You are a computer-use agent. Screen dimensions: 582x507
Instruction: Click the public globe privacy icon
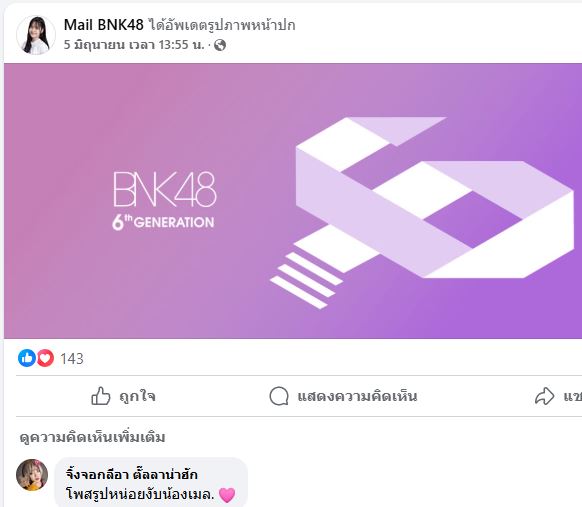pos(220,45)
